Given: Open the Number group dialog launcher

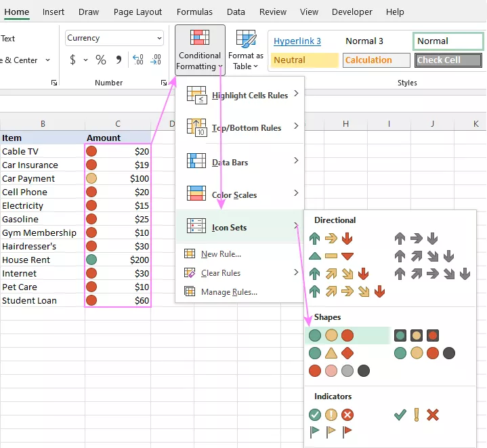Looking at the screenshot, I should [164, 83].
